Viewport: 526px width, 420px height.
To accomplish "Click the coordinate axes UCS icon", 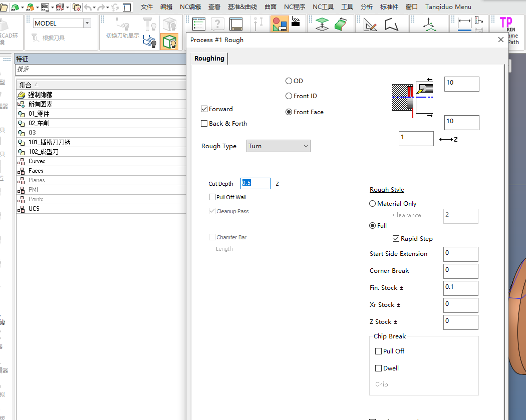I will tap(429, 24).
